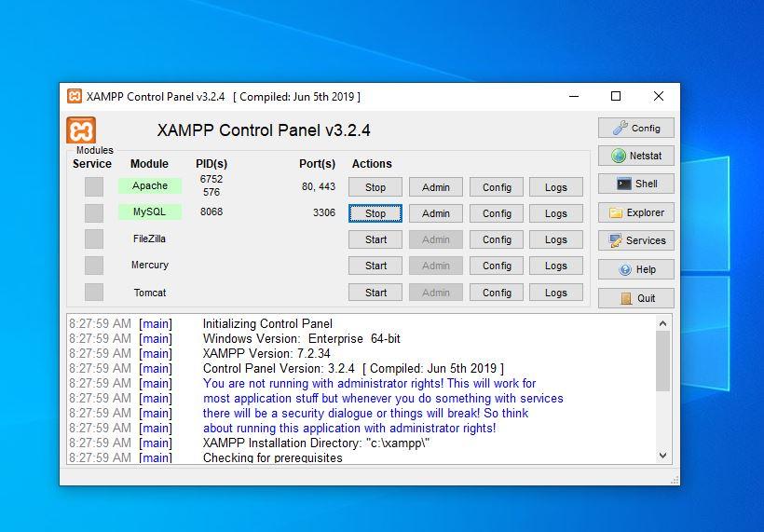Click the window resize grip corner

(x=675, y=481)
